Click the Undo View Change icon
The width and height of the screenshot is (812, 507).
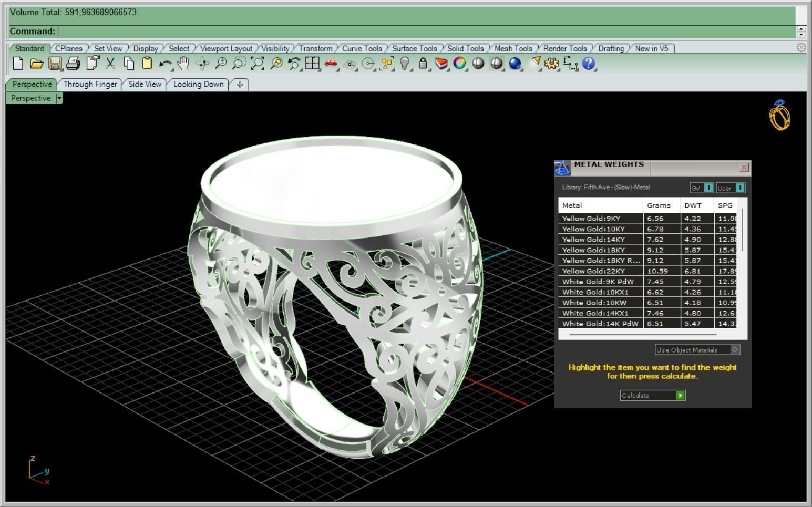pos(294,64)
